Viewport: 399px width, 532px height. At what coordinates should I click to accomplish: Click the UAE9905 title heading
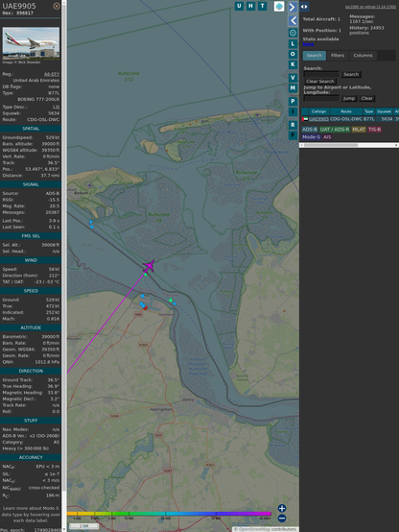tap(19, 6)
